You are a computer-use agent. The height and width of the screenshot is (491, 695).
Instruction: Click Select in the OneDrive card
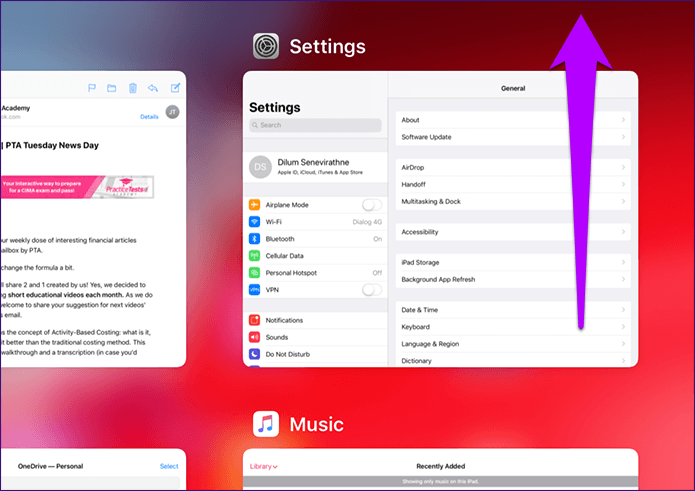tap(169, 466)
